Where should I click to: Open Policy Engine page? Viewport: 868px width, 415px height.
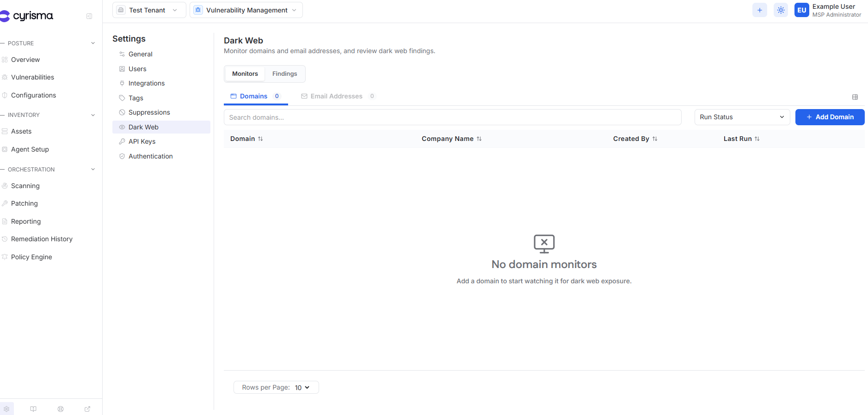click(31, 257)
